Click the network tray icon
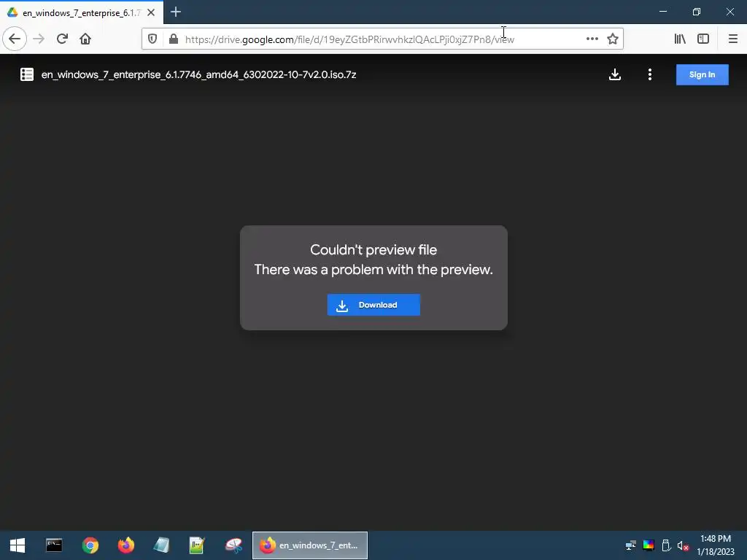Screen dimensions: 747x560 (x=631, y=545)
